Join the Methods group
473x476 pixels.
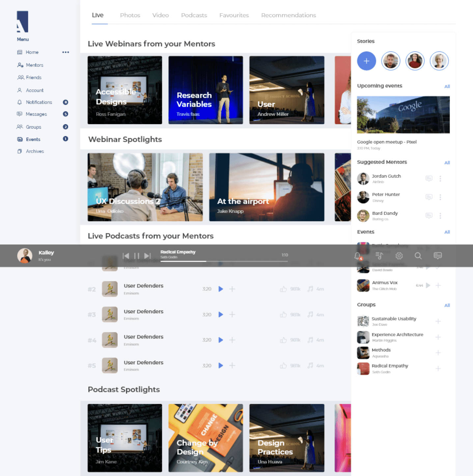pos(438,353)
